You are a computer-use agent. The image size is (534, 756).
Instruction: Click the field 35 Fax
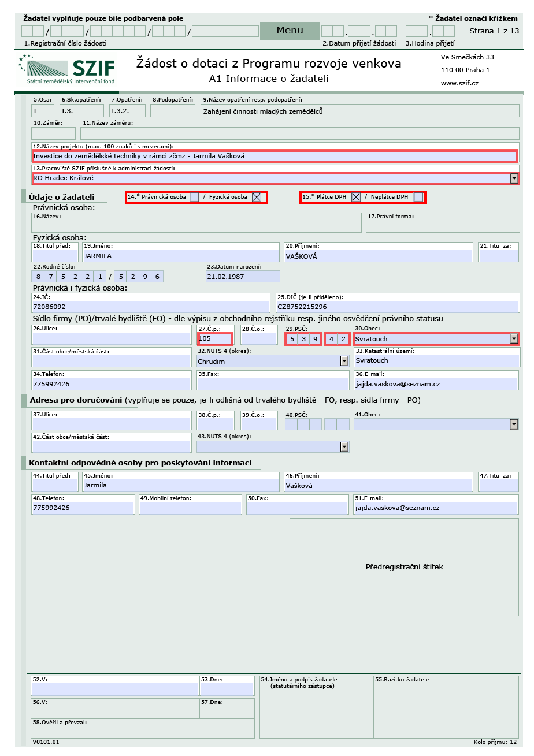273,383
